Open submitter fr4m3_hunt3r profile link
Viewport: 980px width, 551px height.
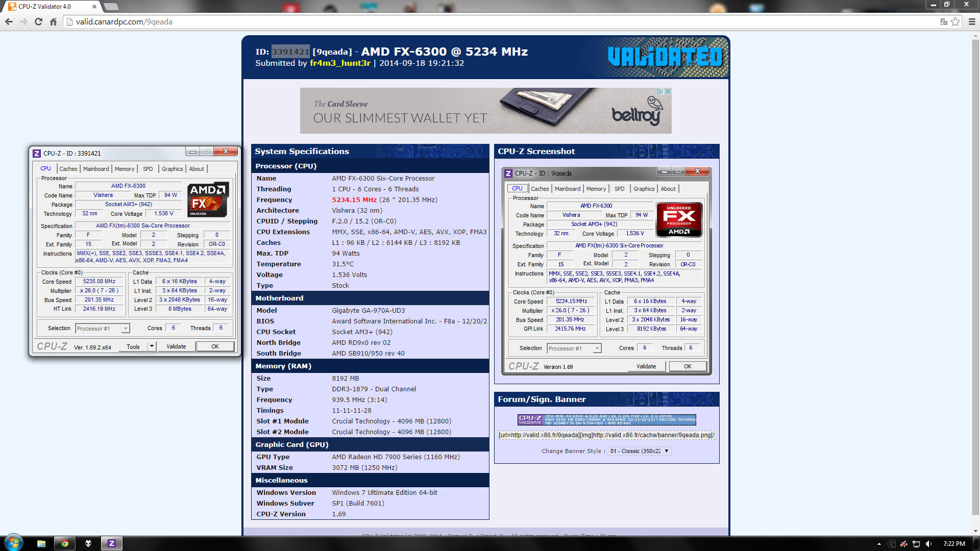[340, 63]
